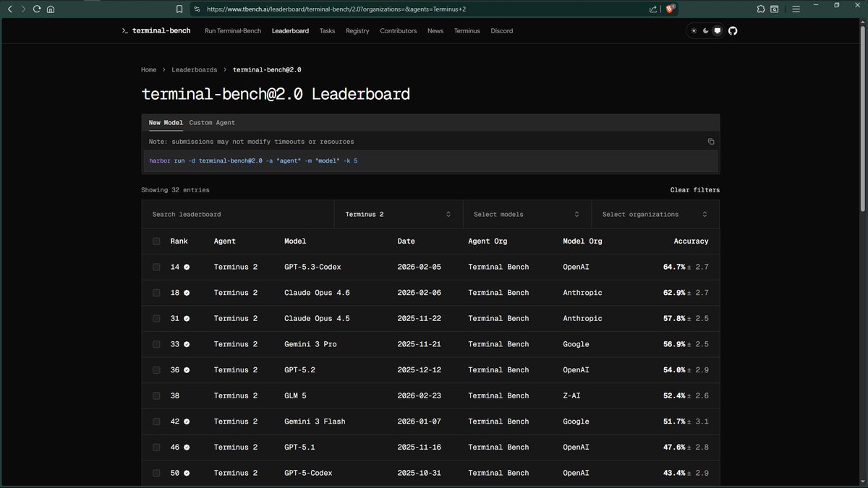Open the browser hamburger menu
The height and width of the screenshot is (488, 868).
click(x=796, y=9)
